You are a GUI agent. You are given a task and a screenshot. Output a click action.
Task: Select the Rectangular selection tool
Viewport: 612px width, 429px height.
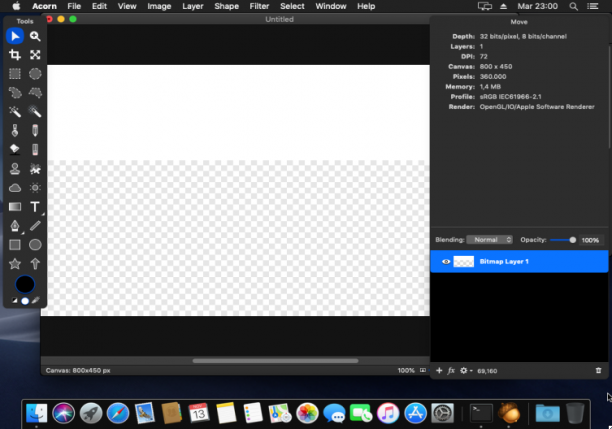(x=15, y=74)
